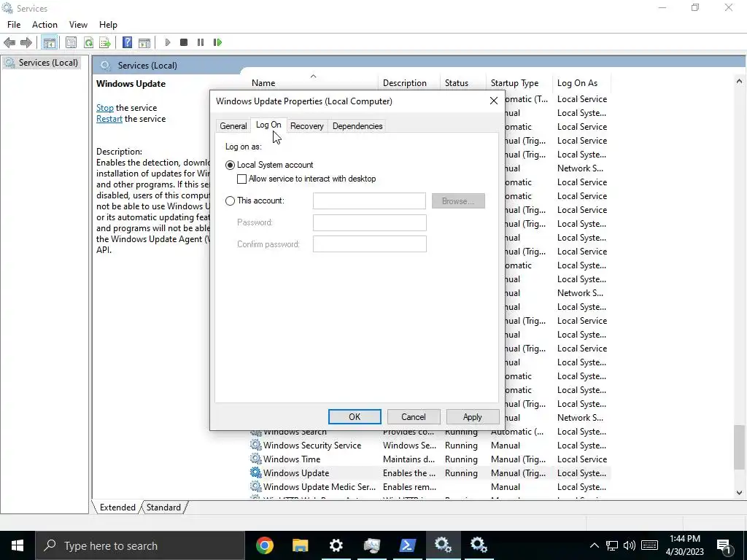Select the Local System account radio button
Viewport: 747px width, 560px height.
click(x=230, y=165)
